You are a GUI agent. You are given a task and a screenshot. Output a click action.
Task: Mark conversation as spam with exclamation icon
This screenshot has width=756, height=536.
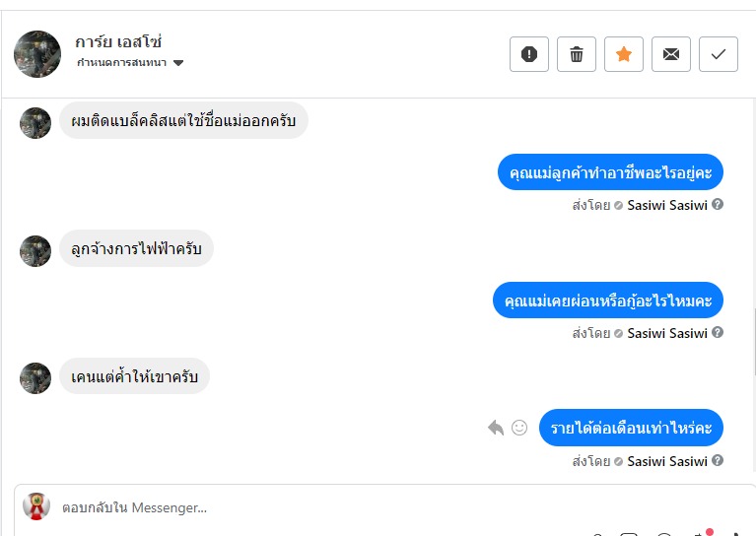529,54
